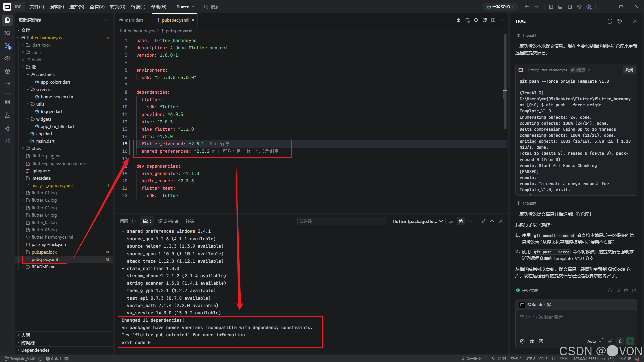Click the YAML language mode in the status bar

point(565,359)
